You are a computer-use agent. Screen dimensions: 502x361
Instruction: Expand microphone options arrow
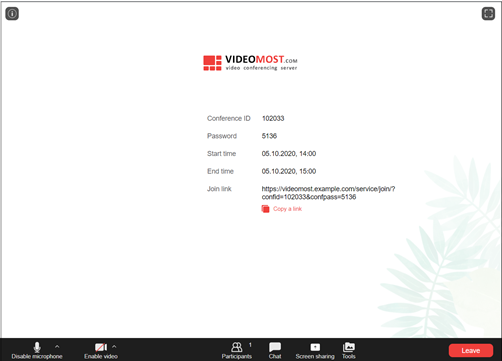57,347
